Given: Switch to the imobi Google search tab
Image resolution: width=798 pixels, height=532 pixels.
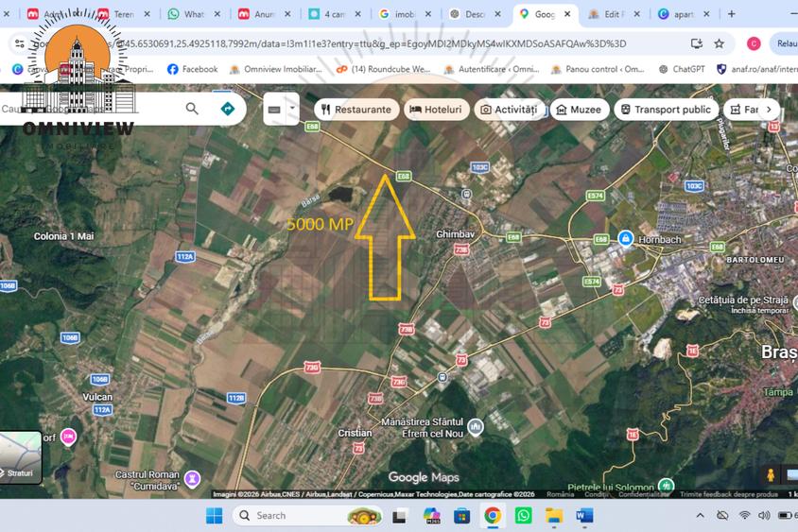Looking at the screenshot, I should click(x=405, y=14).
